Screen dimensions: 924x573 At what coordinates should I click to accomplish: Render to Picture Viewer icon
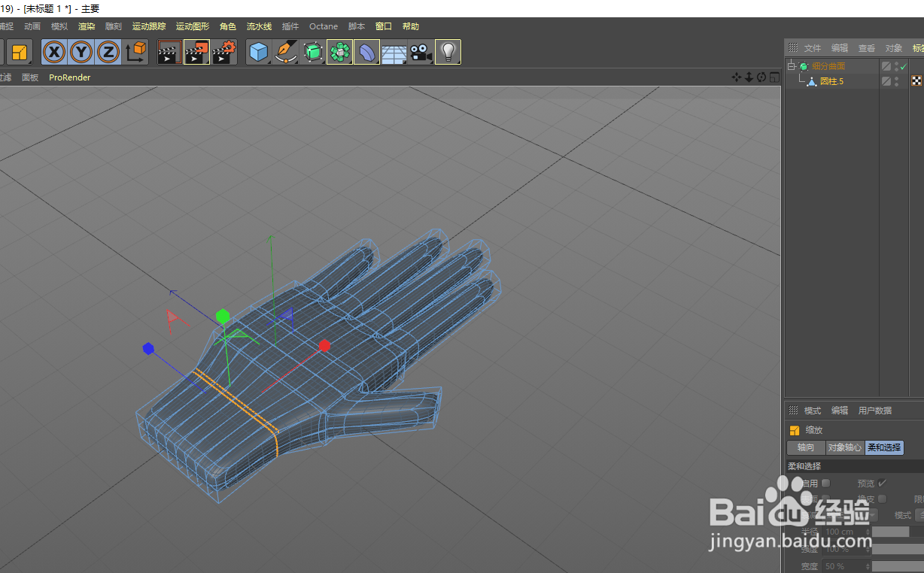point(196,52)
